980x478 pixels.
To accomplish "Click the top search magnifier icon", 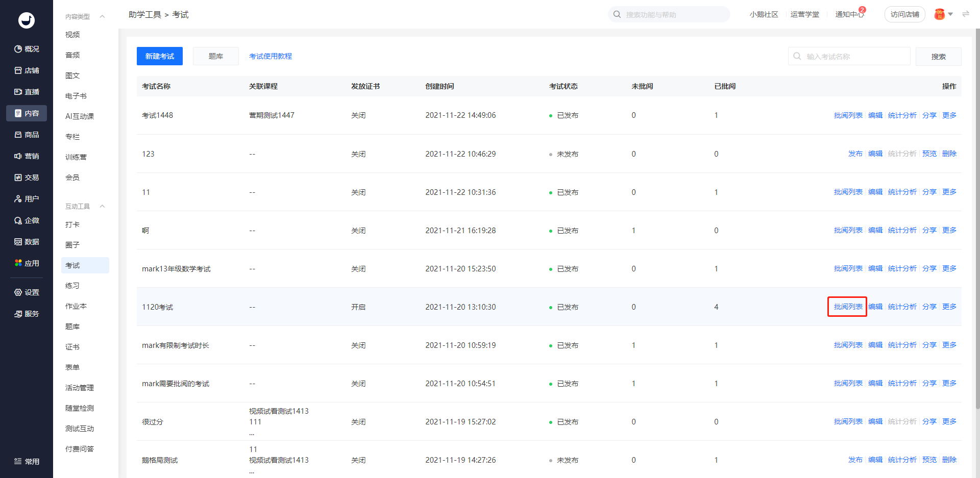I will (617, 14).
